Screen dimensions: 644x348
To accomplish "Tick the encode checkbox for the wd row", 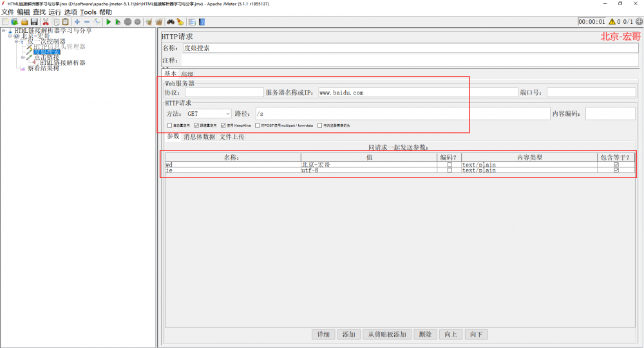I will pyautogui.click(x=450, y=165).
